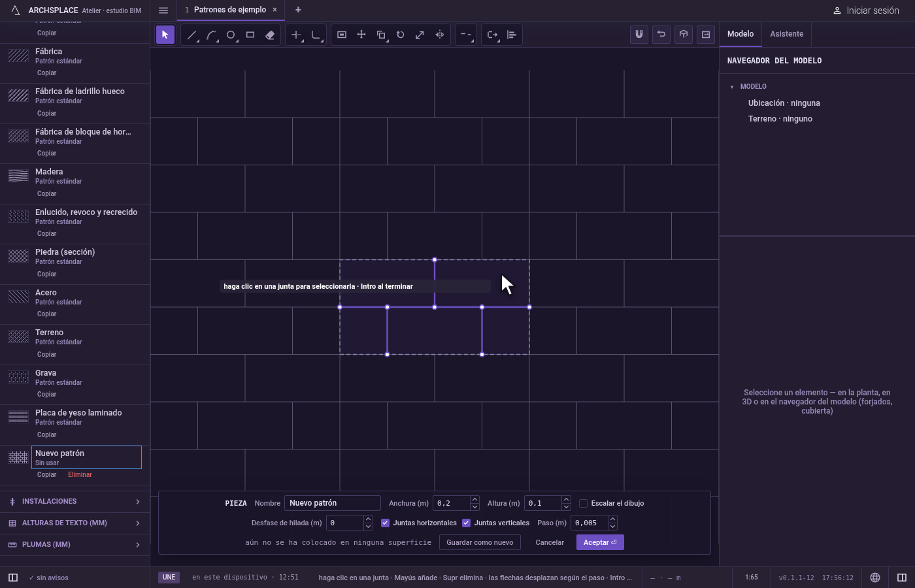
Task: Click Eliminar under Nuevo patrón
Action: point(80,475)
